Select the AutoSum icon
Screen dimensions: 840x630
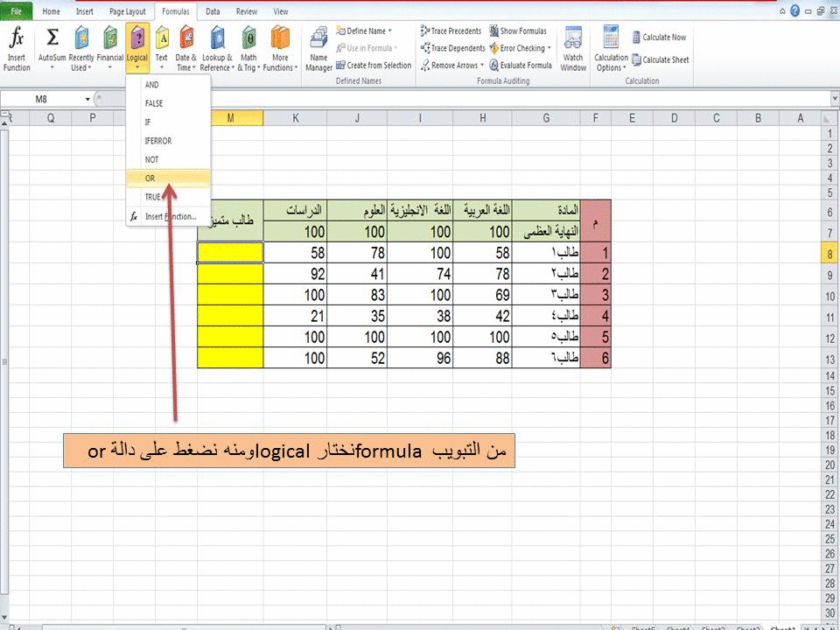point(52,39)
